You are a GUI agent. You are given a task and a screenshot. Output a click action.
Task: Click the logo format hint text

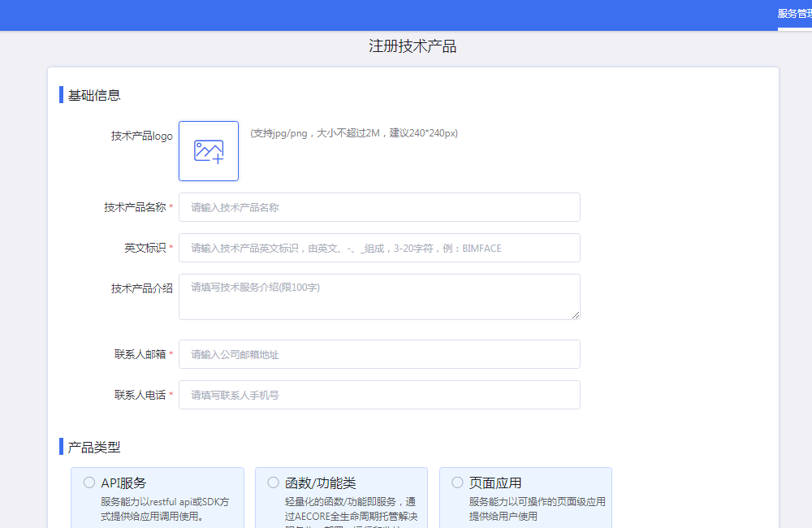[x=353, y=133]
